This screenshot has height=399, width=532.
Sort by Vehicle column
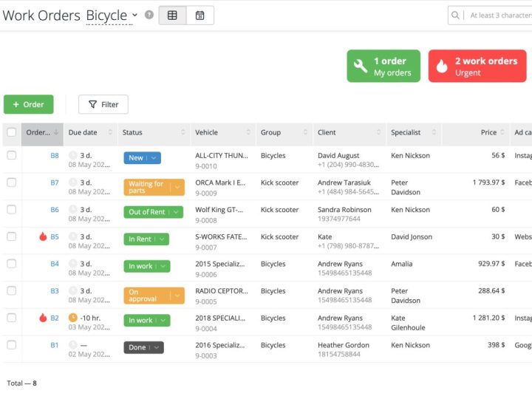(248, 132)
